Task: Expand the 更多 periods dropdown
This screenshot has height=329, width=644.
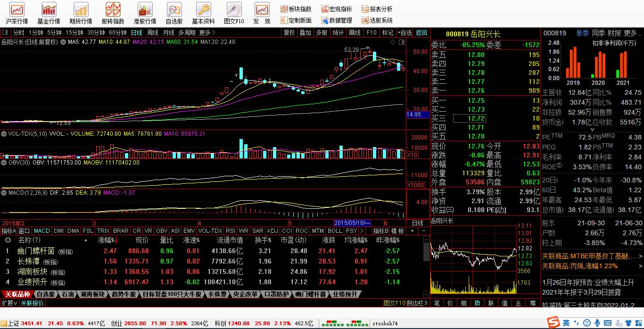Action: click(x=207, y=33)
